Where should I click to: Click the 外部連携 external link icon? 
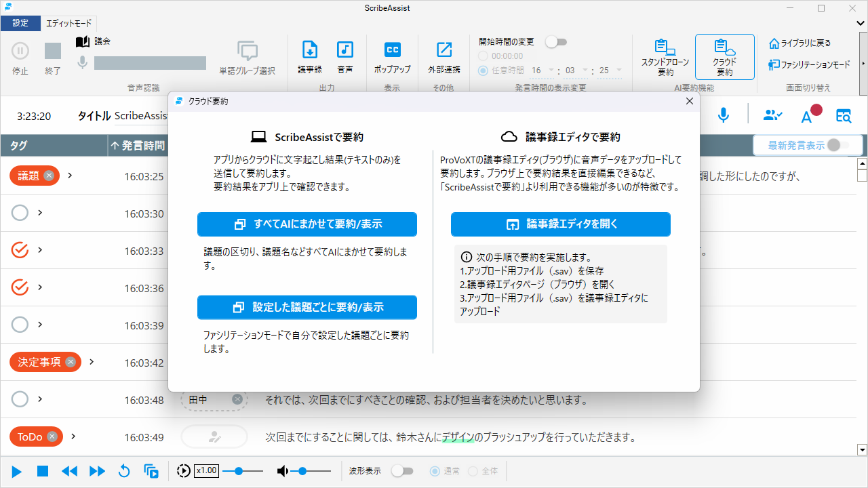(x=444, y=50)
